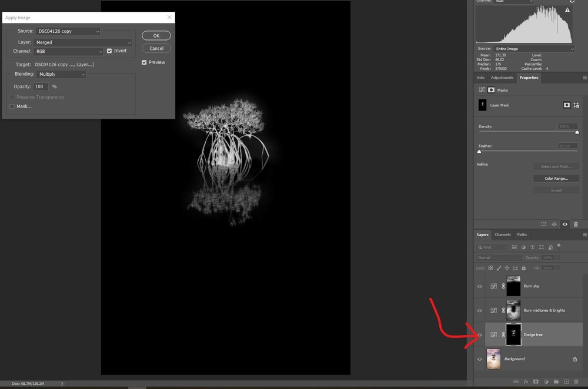588x389 pixels.
Task: Click the curves adjustment icon in Properties
Action: pyautogui.click(x=482, y=90)
